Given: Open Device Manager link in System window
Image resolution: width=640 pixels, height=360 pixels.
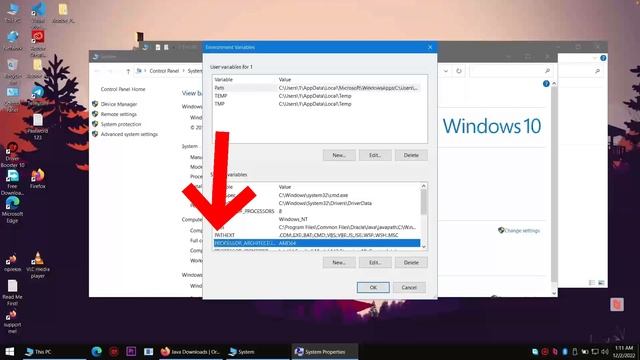Looking at the screenshot, I should (x=119, y=104).
